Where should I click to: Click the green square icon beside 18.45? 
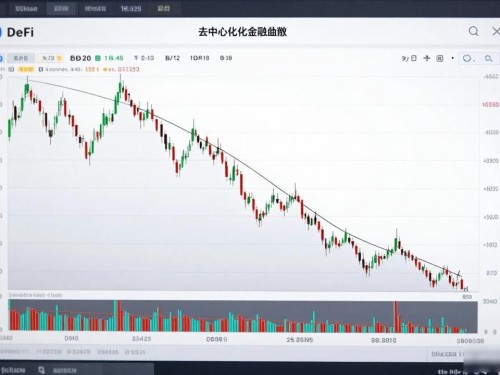[x=98, y=58]
